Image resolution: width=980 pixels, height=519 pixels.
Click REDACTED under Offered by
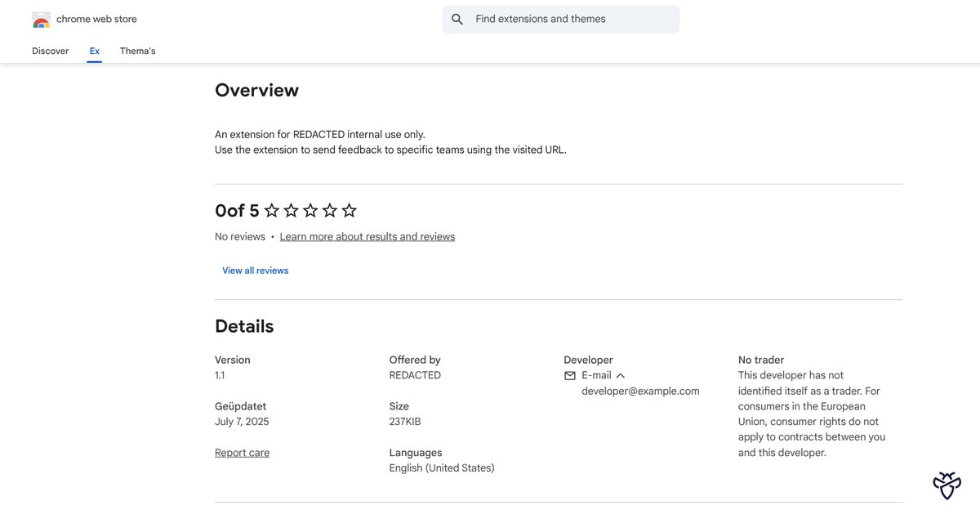tap(415, 375)
